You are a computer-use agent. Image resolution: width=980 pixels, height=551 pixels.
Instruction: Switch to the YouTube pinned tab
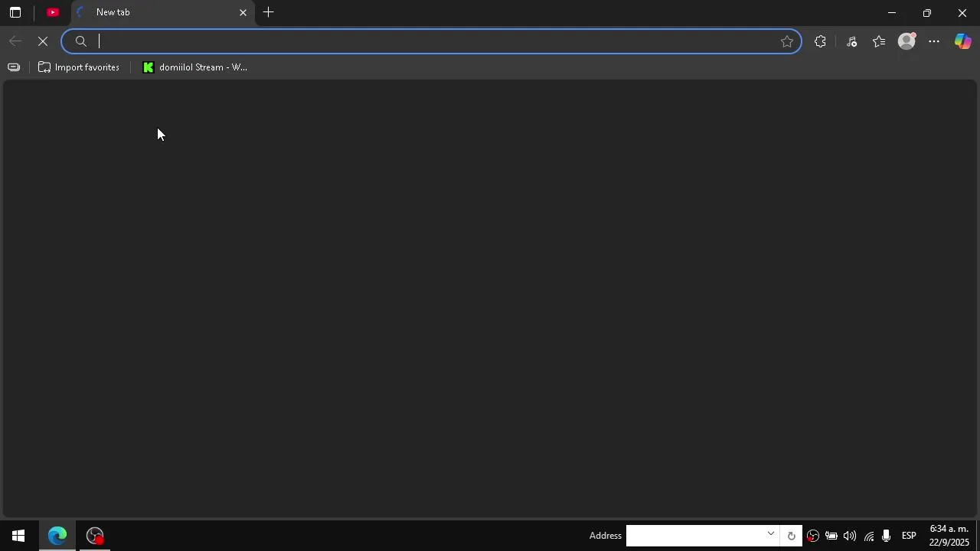tap(53, 12)
